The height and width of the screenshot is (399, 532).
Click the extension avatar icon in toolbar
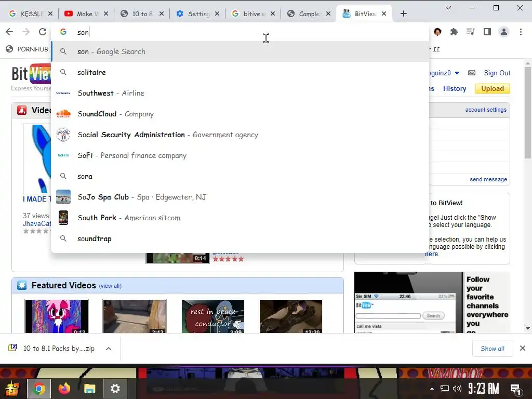(x=437, y=32)
